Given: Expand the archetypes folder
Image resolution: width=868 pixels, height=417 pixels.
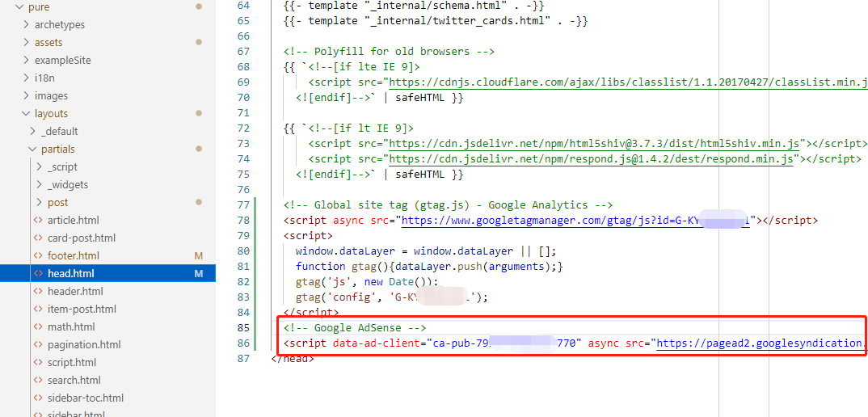Looking at the screenshot, I should (26, 25).
